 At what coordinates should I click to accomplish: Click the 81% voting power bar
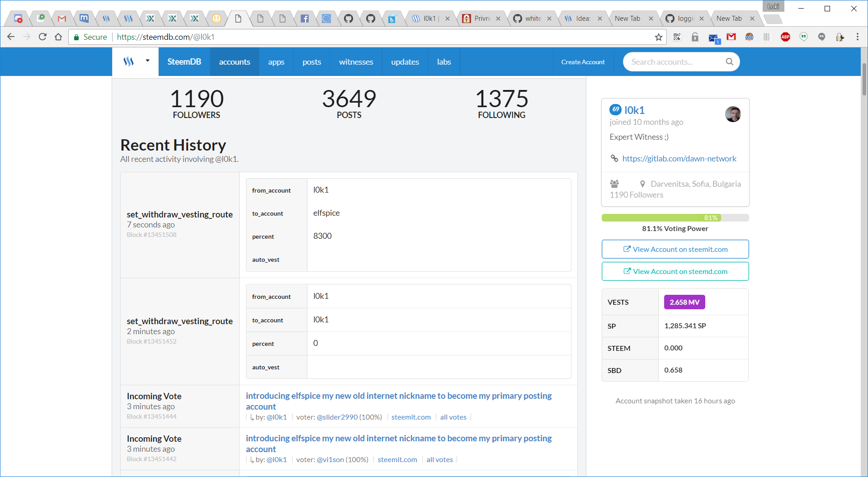point(675,218)
